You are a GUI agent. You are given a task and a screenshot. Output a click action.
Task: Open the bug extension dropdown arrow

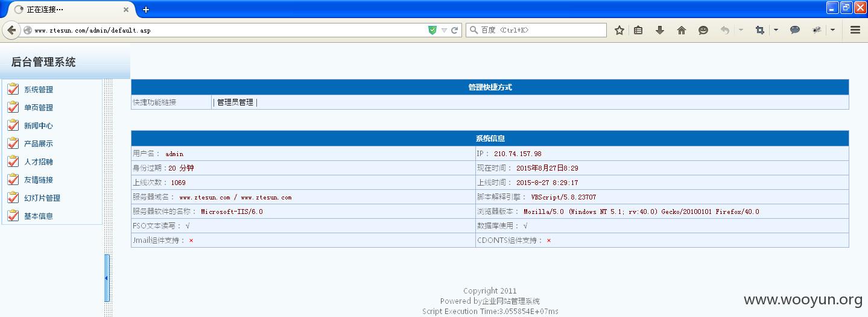(x=832, y=30)
